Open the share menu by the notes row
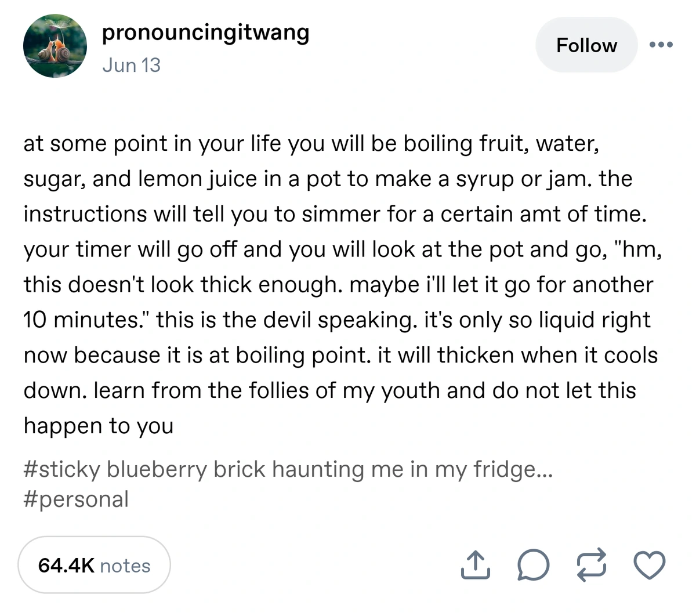The image size is (696, 616). coord(475,566)
